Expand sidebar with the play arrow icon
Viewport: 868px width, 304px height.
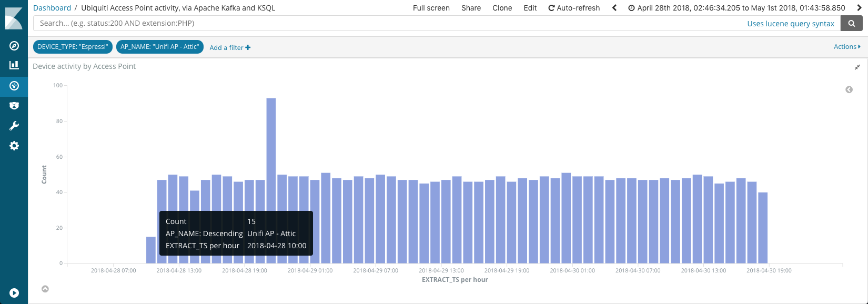(14, 293)
